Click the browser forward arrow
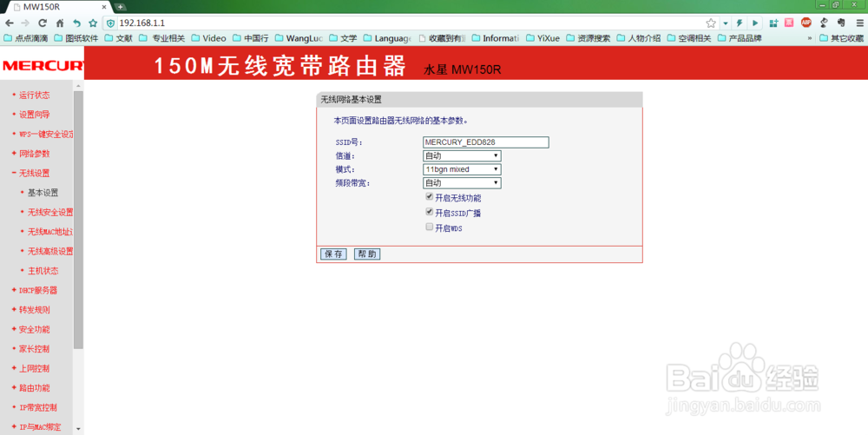This screenshot has height=435, width=868. coord(25,23)
